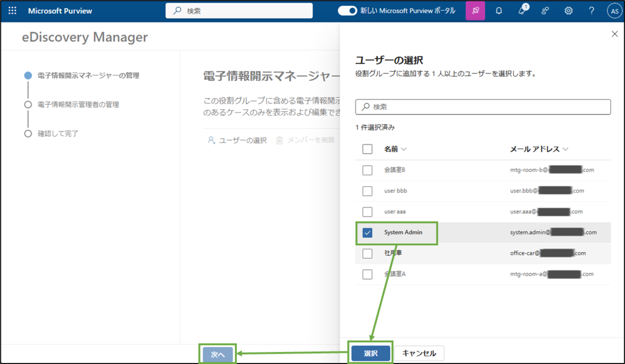The width and height of the screenshot is (625, 364).
Task: Click the system.admin email address
Action: click(x=554, y=232)
